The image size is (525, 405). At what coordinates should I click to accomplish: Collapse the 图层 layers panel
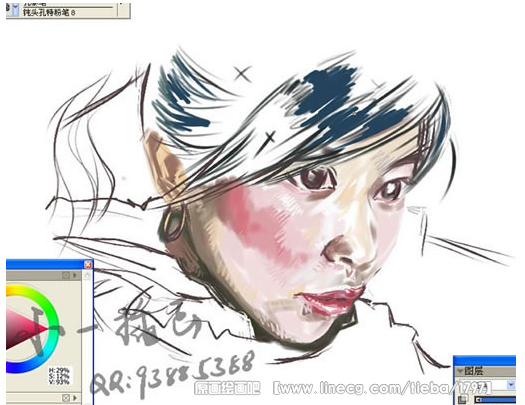(460, 371)
